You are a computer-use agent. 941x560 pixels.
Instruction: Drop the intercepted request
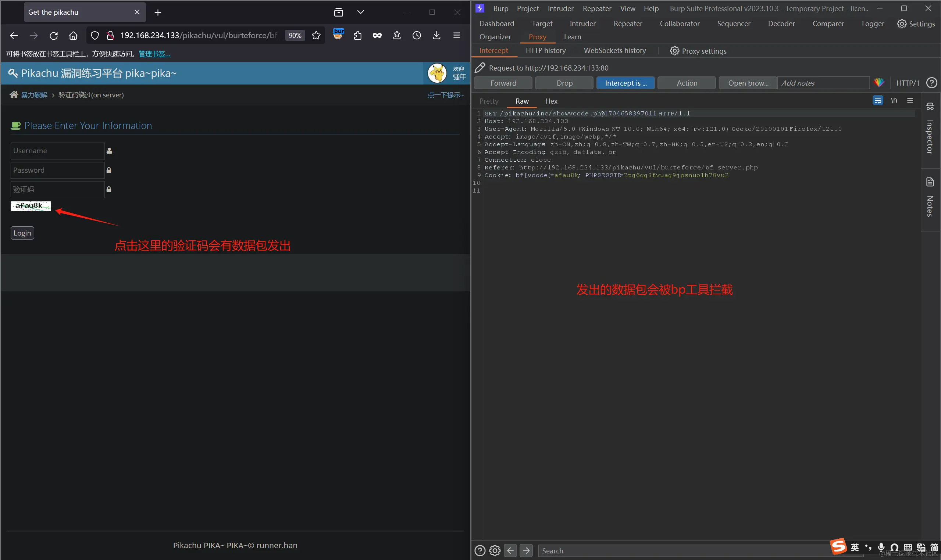(564, 83)
